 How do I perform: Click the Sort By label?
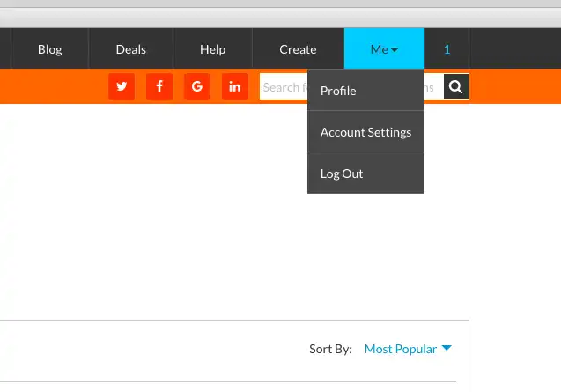point(330,349)
